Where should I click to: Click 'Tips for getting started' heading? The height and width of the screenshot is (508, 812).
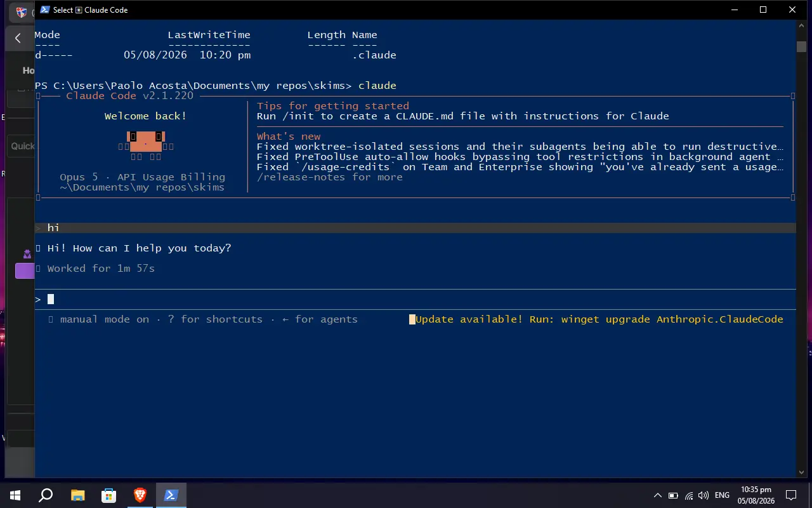333,106
